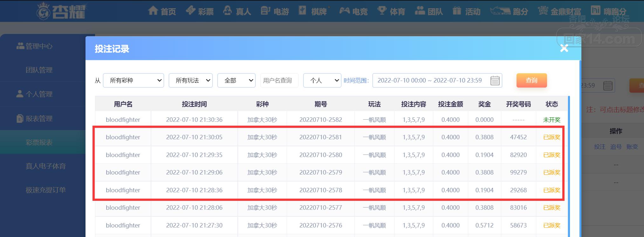Click draw number 47452

pos(518,137)
